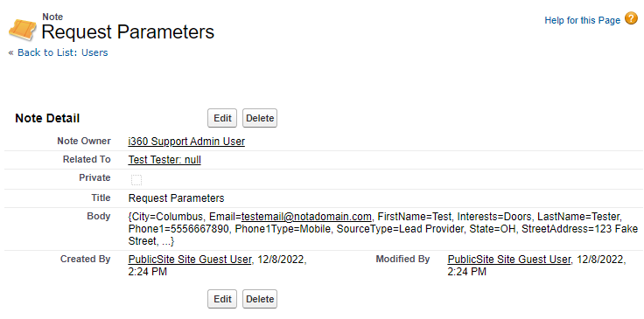
Task: Open PublicSite Site Guest User under Created By
Action: [x=189, y=260]
